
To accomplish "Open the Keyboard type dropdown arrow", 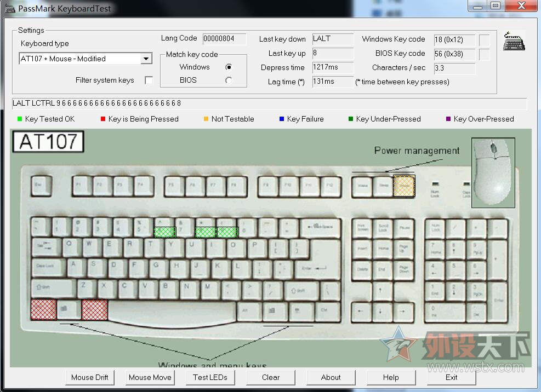I will click(146, 59).
